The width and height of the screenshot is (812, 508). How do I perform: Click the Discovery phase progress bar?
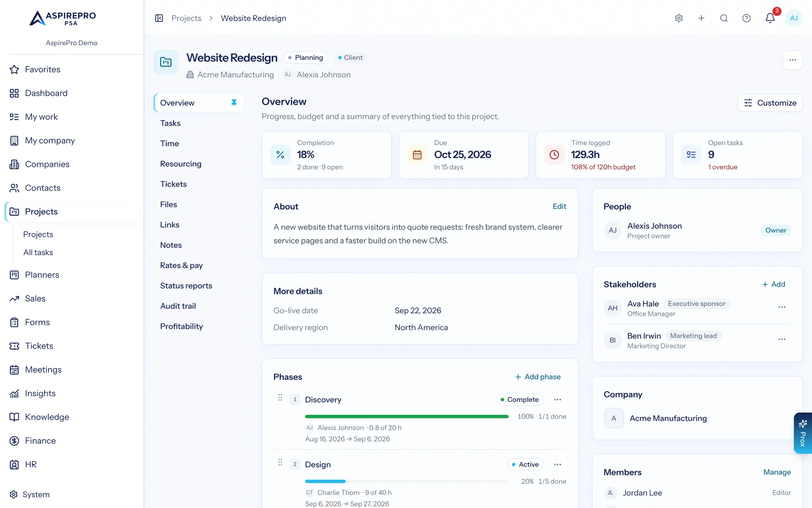click(406, 417)
